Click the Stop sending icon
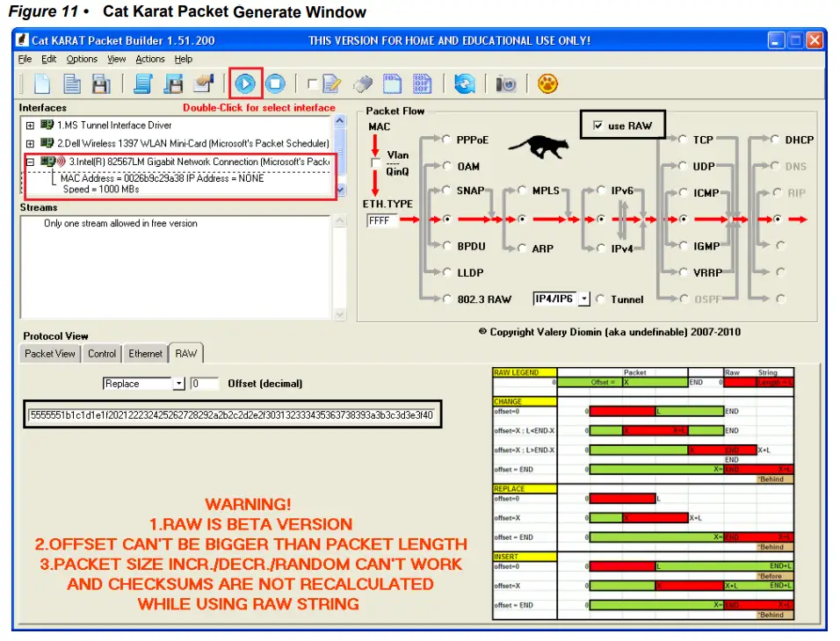Viewport: 840px width, 641px height. click(x=274, y=83)
